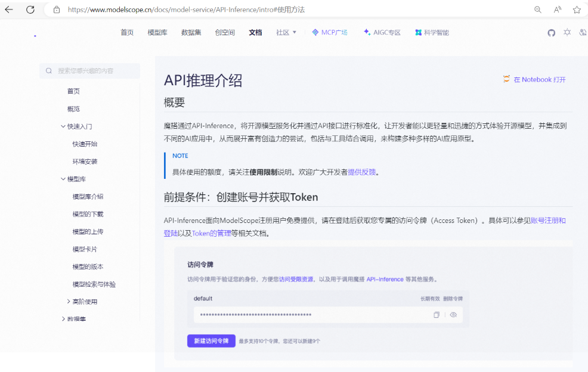Image resolution: width=588 pixels, height=372 pixels.
Task: Click the browser back arrow
Action: point(9,10)
